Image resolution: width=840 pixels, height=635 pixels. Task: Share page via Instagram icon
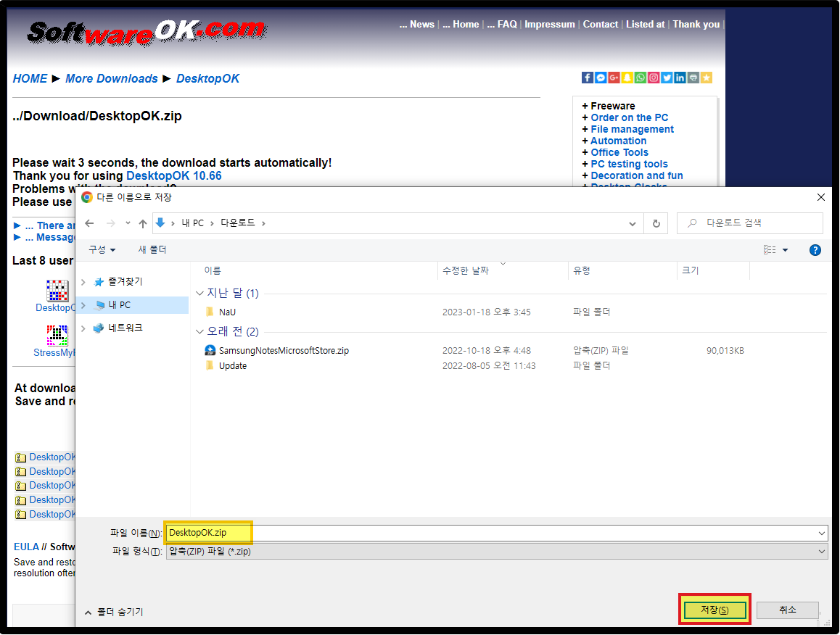[654, 78]
